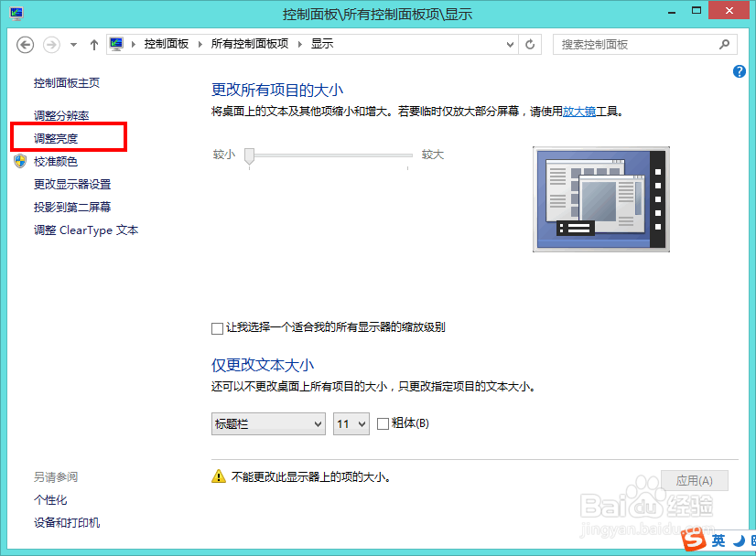Open 个性化 link
This screenshot has height=556, width=756.
click(50, 500)
